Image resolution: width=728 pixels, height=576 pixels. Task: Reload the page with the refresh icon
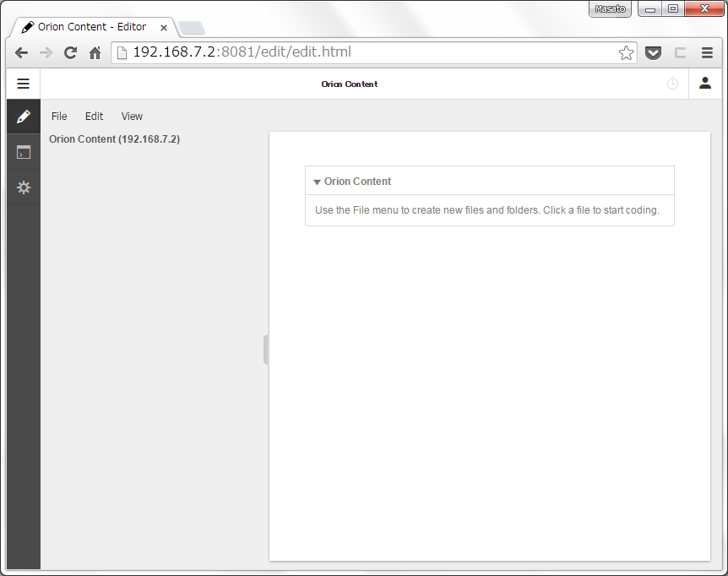pos(70,52)
